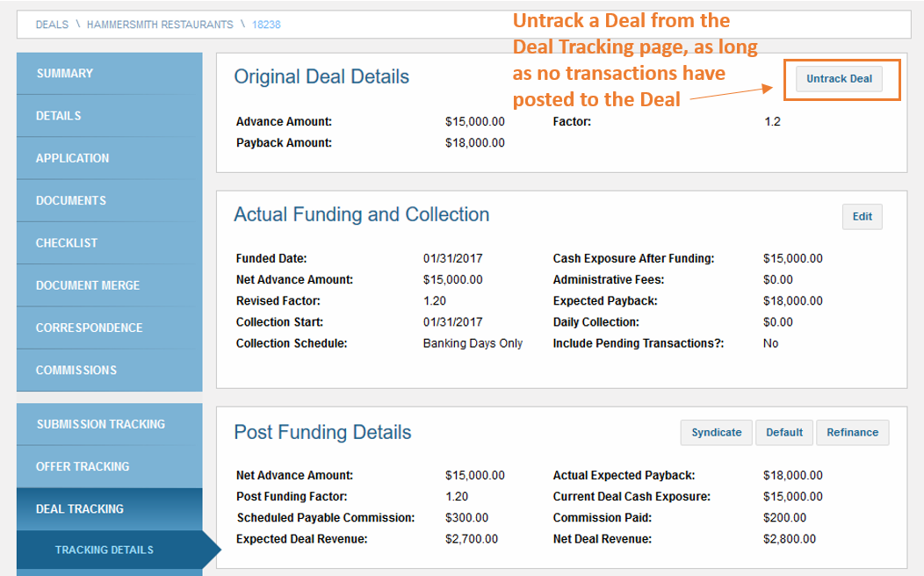Screen dimensions: 924x576
Task: Click the Untrack Deal button
Action: [839, 79]
